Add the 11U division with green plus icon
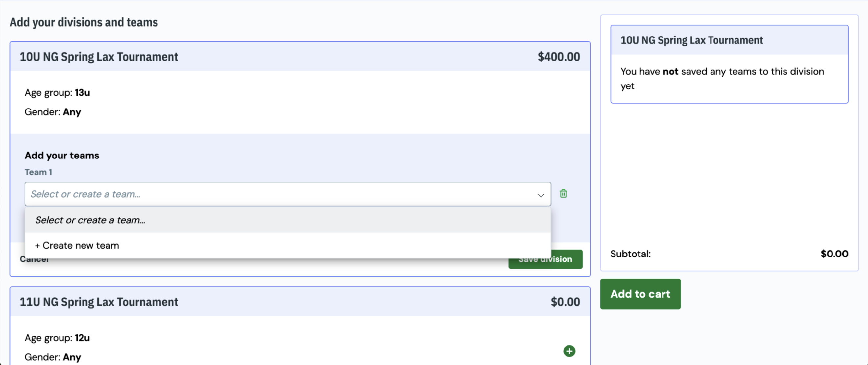This screenshot has width=868, height=365. click(x=569, y=351)
